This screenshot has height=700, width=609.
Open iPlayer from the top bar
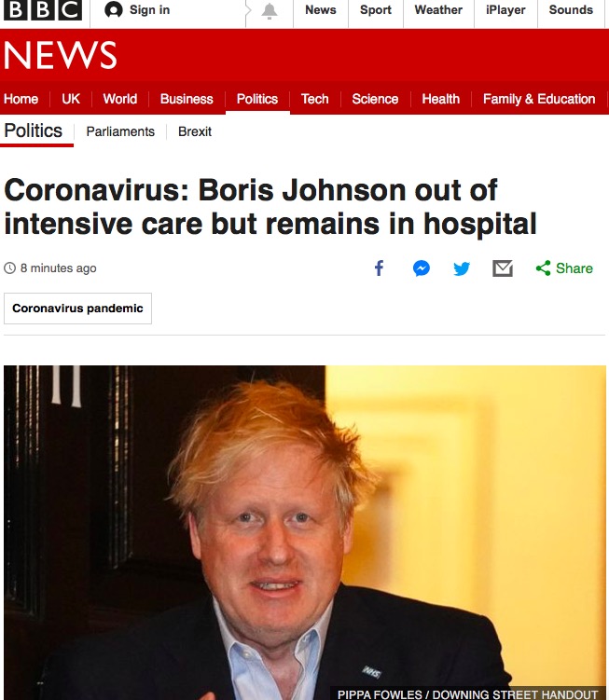(505, 10)
